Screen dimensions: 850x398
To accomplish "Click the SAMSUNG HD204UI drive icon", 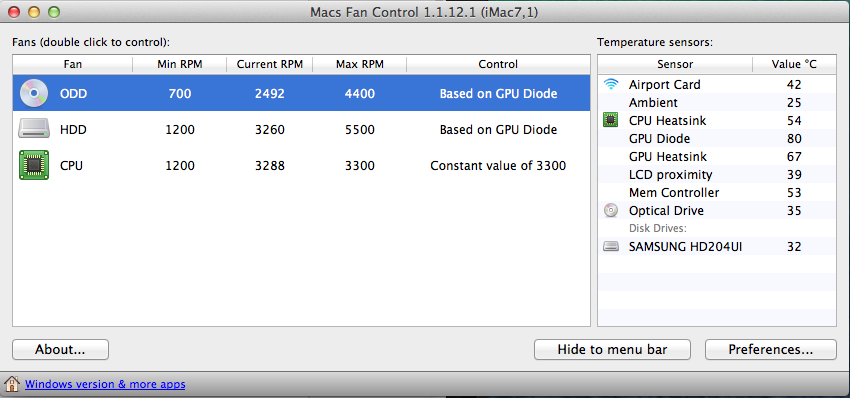I will pyautogui.click(x=611, y=247).
